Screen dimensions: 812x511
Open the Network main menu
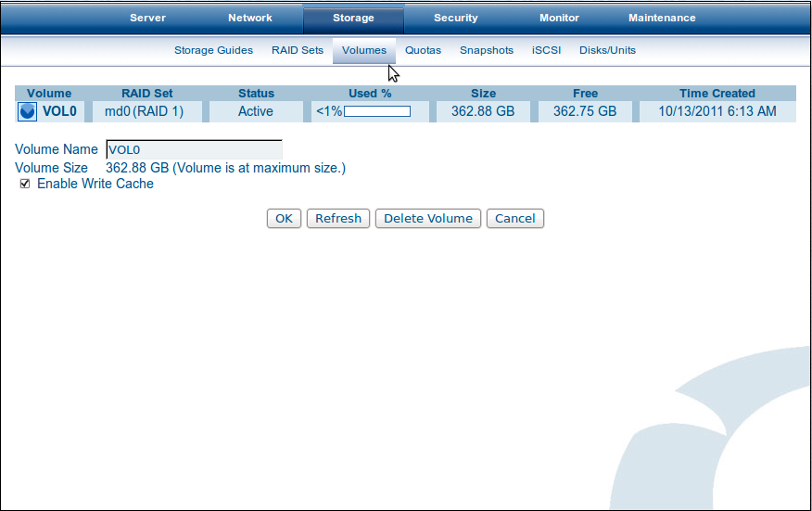click(x=250, y=18)
